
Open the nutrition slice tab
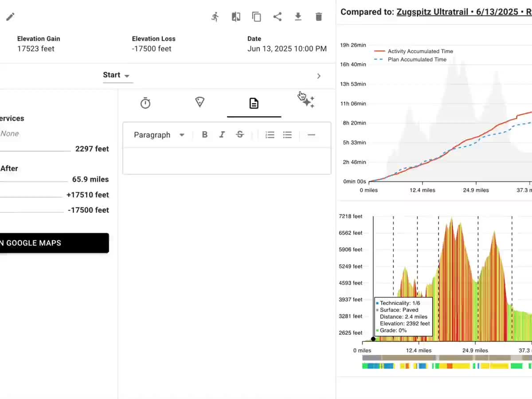coord(199,102)
